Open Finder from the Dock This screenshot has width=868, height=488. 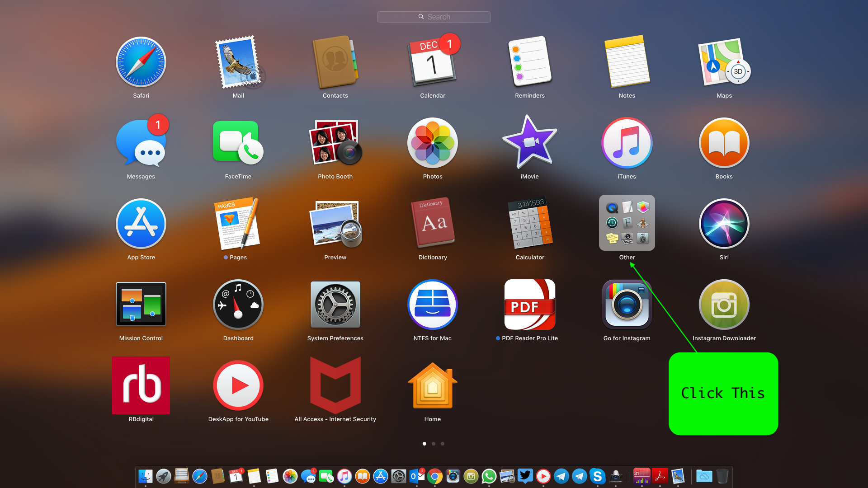(146, 476)
